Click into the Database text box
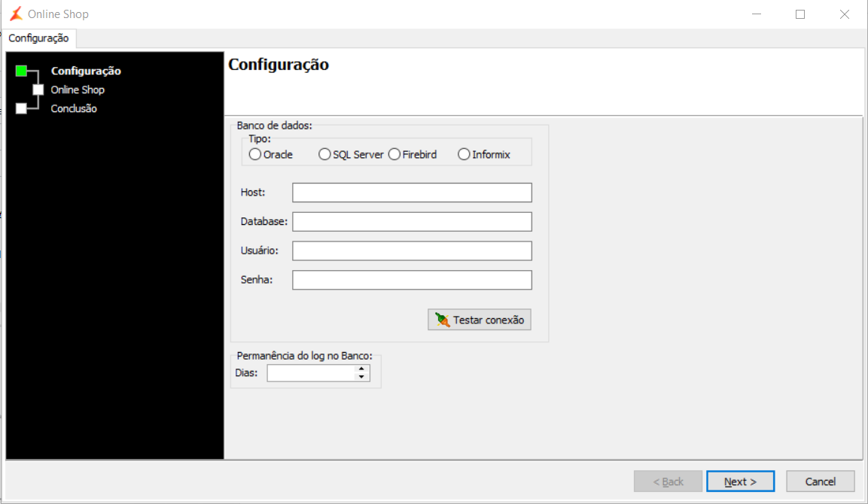The image size is (868, 504). 412,222
